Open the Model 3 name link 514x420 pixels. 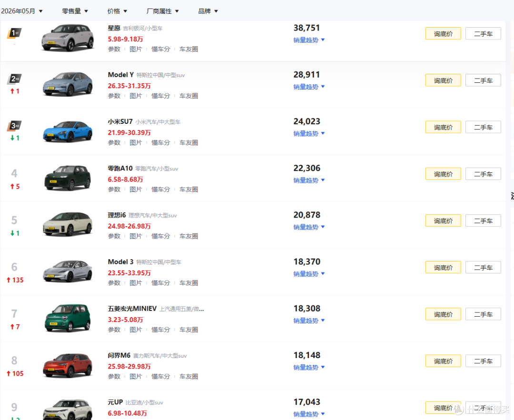click(120, 262)
